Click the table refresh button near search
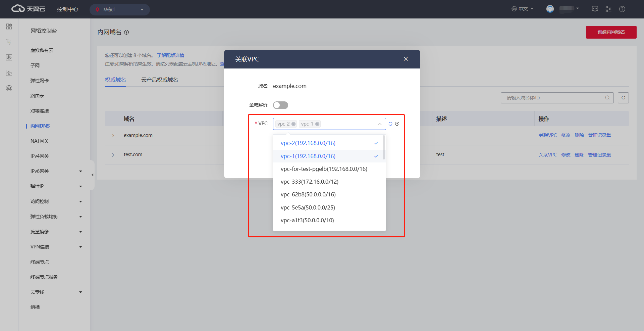Viewport: 644px width, 331px height. (x=623, y=98)
